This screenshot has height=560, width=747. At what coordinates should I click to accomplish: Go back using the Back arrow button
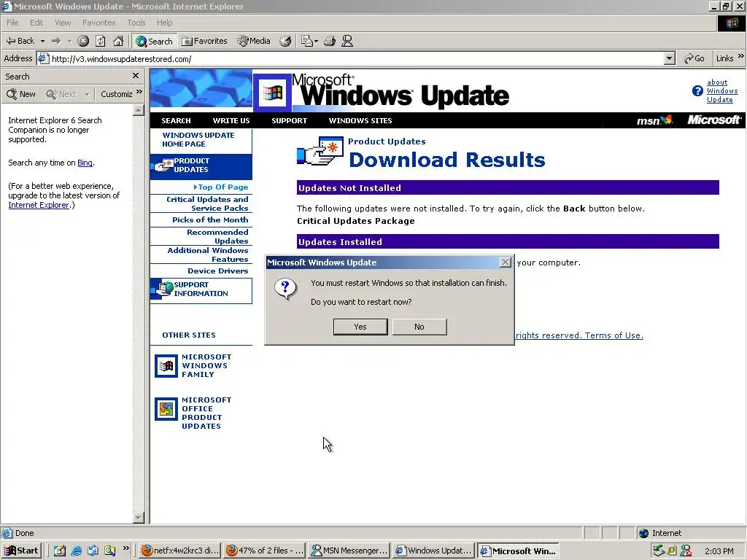coord(20,41)
